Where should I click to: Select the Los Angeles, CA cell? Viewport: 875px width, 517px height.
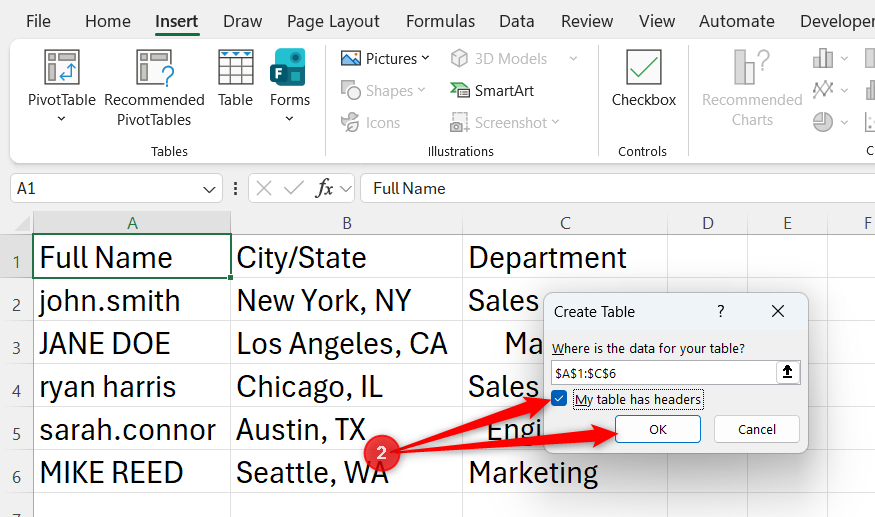point(347,343)
